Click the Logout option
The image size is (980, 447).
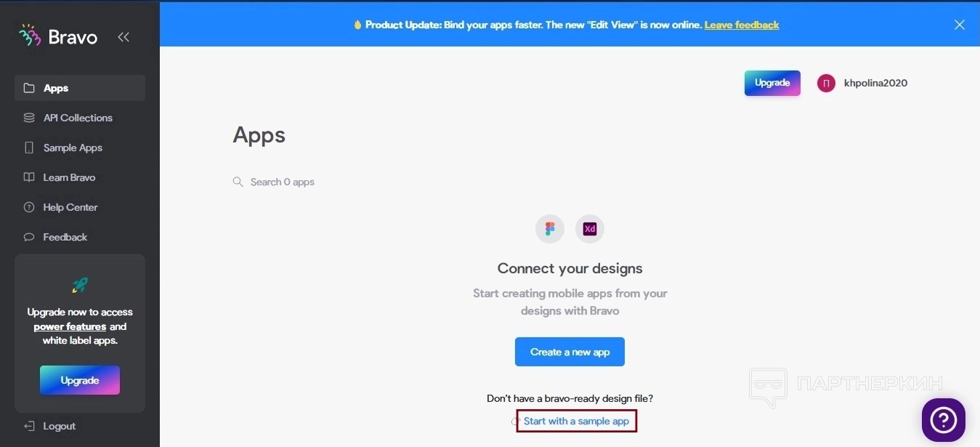(49, 426)
